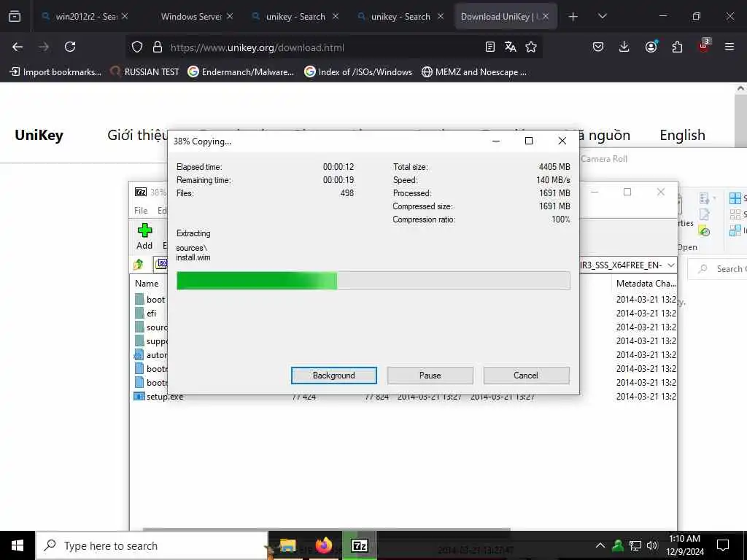Switch to the second unikey Search tab
The image size is (747, 560).
(400, 17)
